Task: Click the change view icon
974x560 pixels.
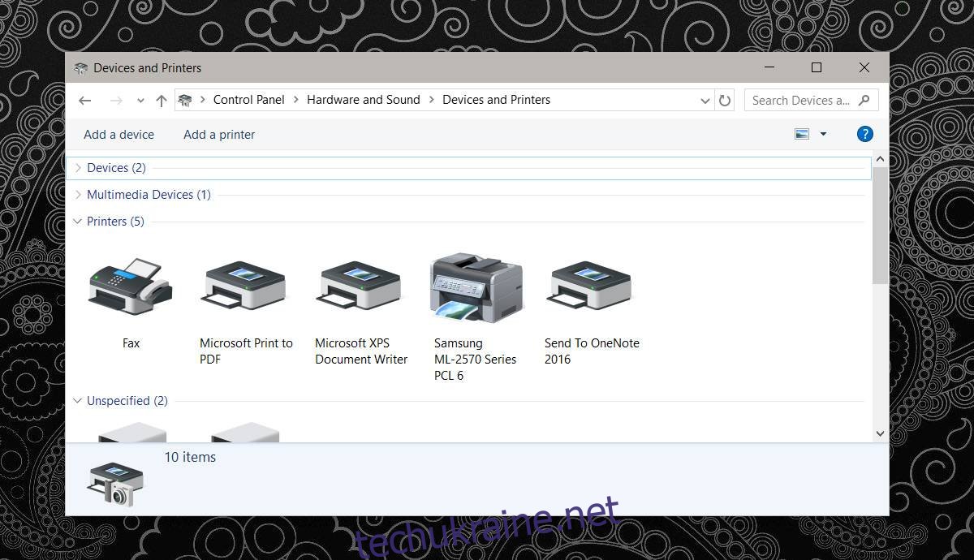Action: coord(802,134)
